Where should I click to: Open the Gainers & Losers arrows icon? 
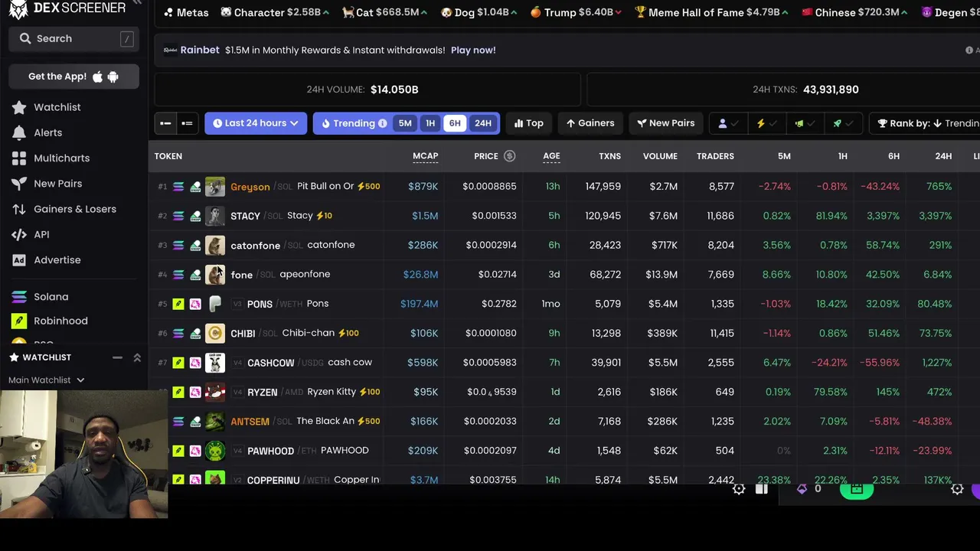[x=19, y=209]
